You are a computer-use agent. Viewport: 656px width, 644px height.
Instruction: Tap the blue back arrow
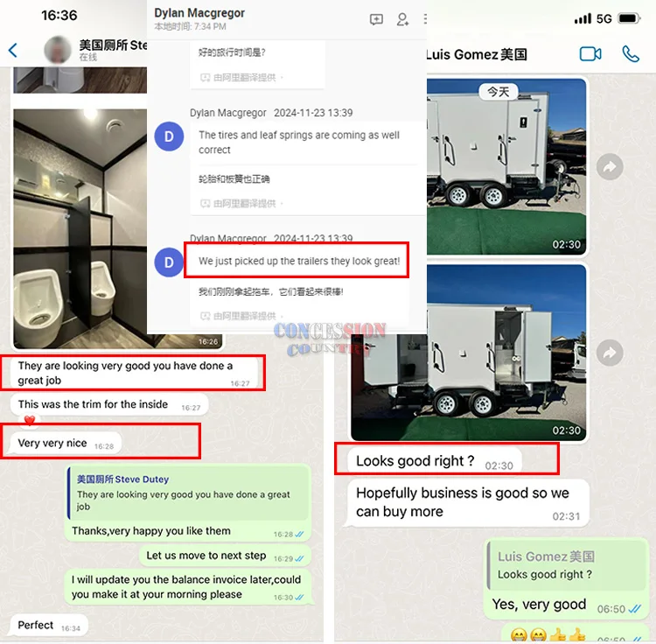(x=13, y=50)
